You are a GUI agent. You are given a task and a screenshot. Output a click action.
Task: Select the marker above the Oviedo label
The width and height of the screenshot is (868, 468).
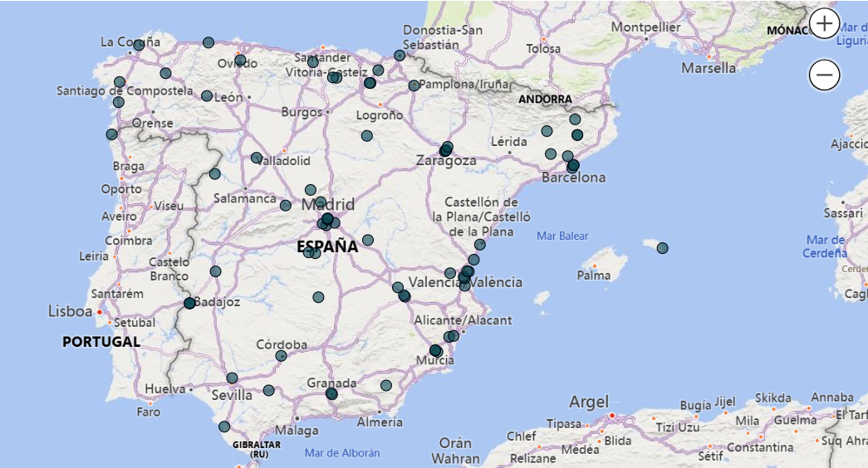[240, 60]
